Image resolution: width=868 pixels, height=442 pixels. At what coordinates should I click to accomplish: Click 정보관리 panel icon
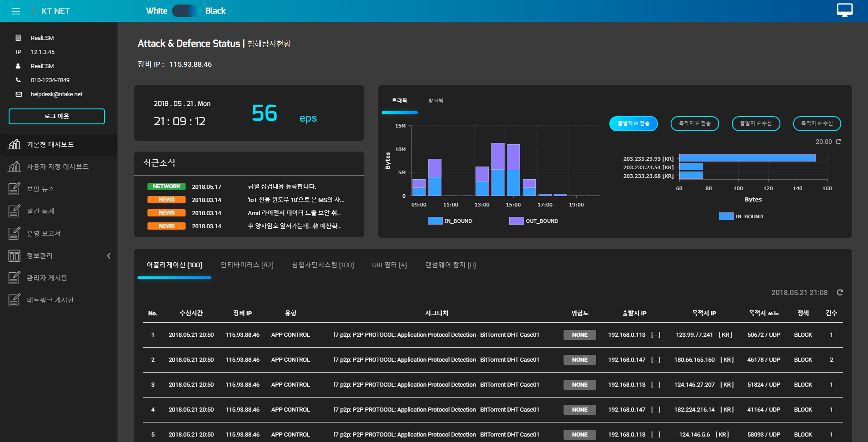click(15, 256)
